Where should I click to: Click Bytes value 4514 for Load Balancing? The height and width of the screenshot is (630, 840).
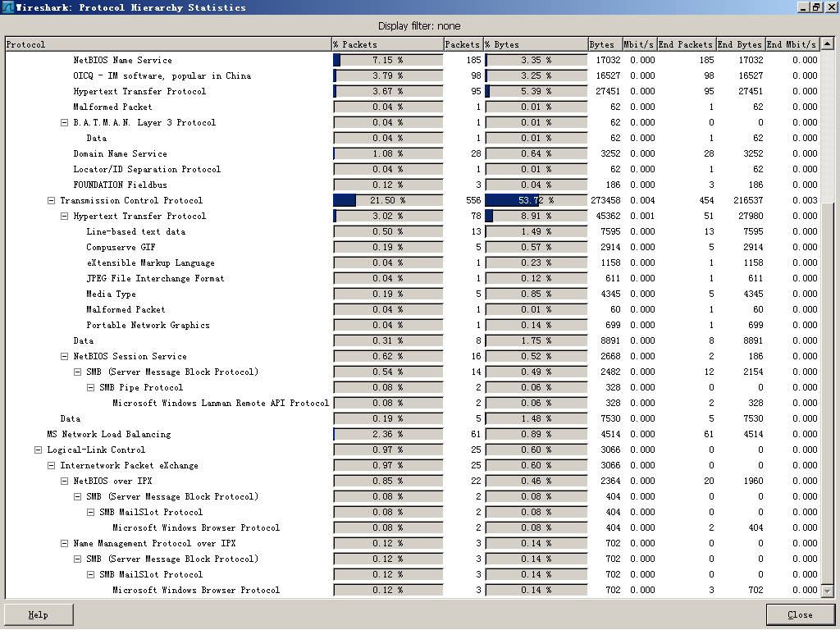coord(610,434)
